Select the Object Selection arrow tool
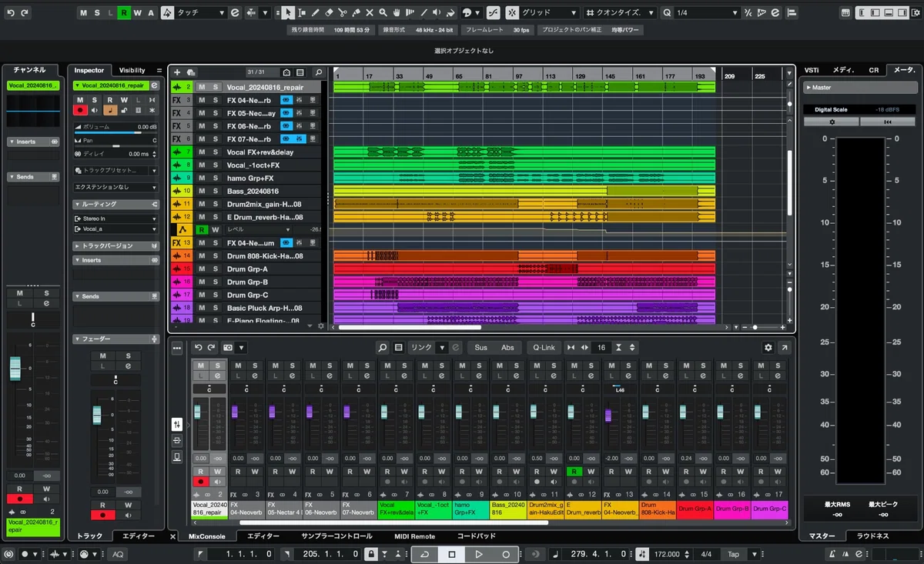Viewport: 924px width, 564px height. [x=286, y=13]
